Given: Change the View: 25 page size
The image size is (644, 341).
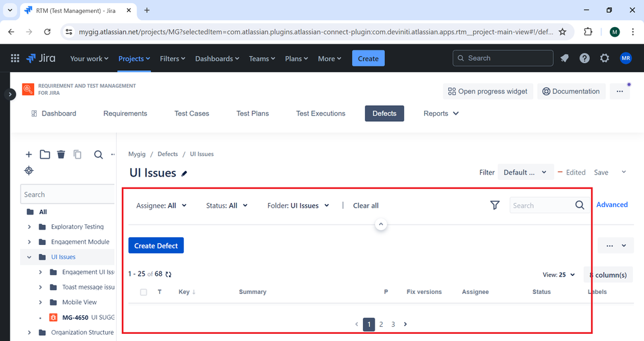Looking at the screenshot, I should coord(558,275).
